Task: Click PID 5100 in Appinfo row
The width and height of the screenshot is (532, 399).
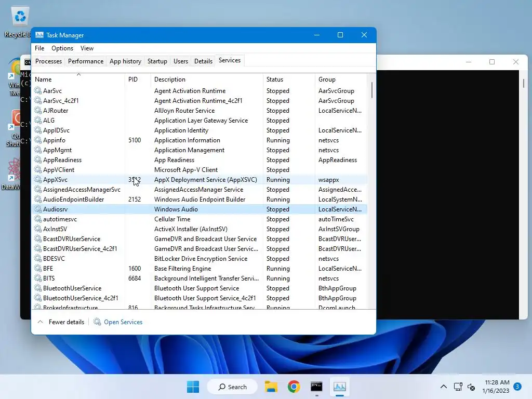Action: click(x=135, y=140)
